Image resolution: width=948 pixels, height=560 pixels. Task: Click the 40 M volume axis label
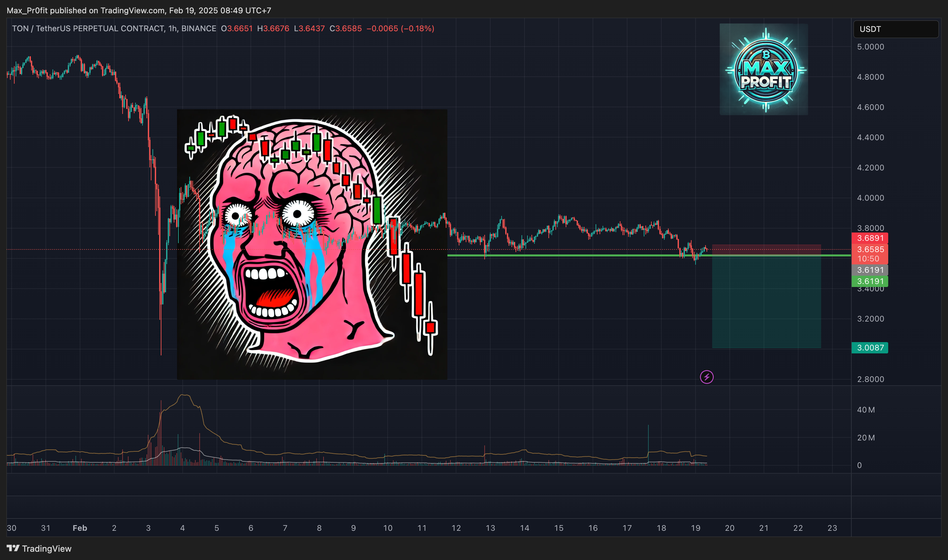point(866,410)
